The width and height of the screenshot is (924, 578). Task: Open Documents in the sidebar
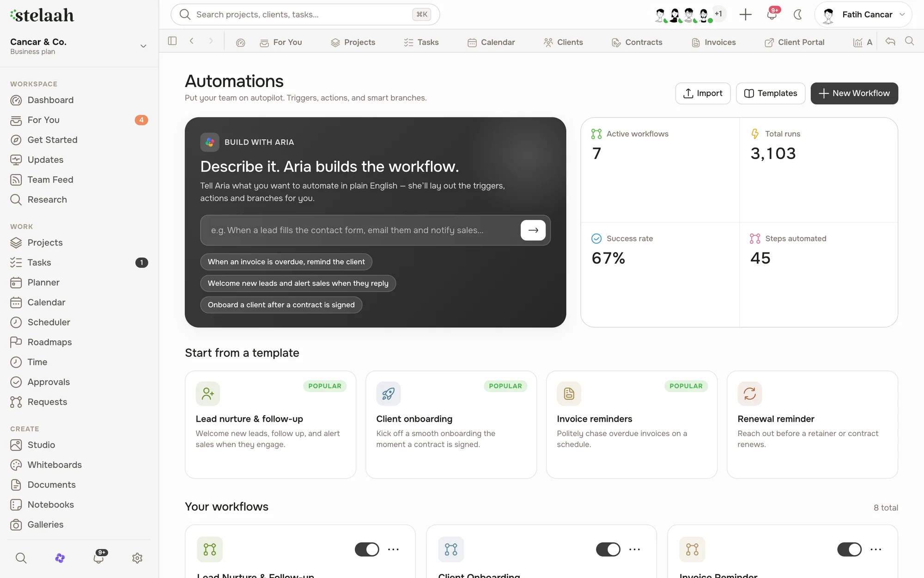click(x=79, y=484)
